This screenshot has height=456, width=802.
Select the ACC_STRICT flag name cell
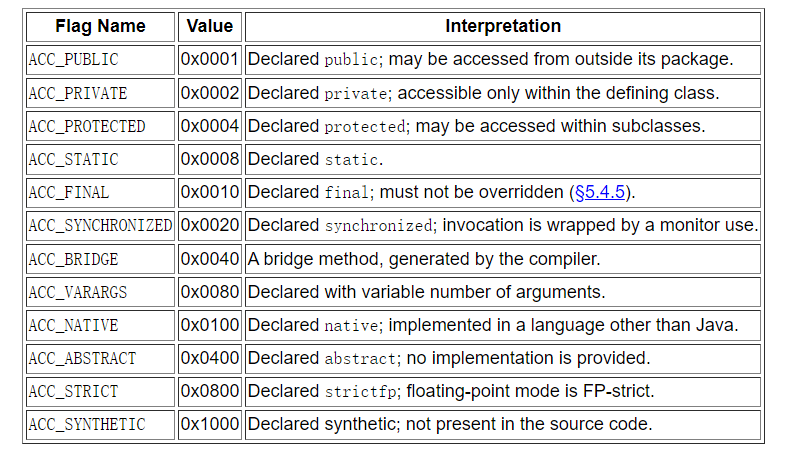[x=73, y=391]
